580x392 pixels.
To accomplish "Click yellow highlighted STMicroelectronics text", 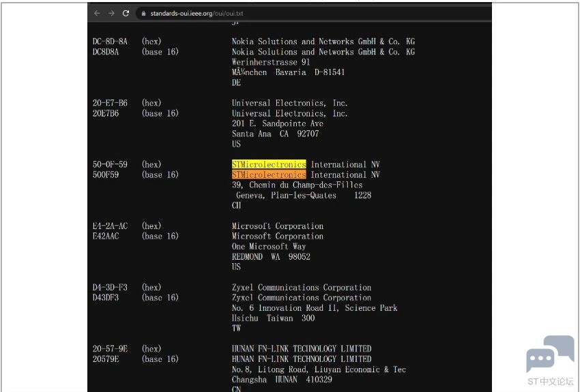I will [269, 164].
